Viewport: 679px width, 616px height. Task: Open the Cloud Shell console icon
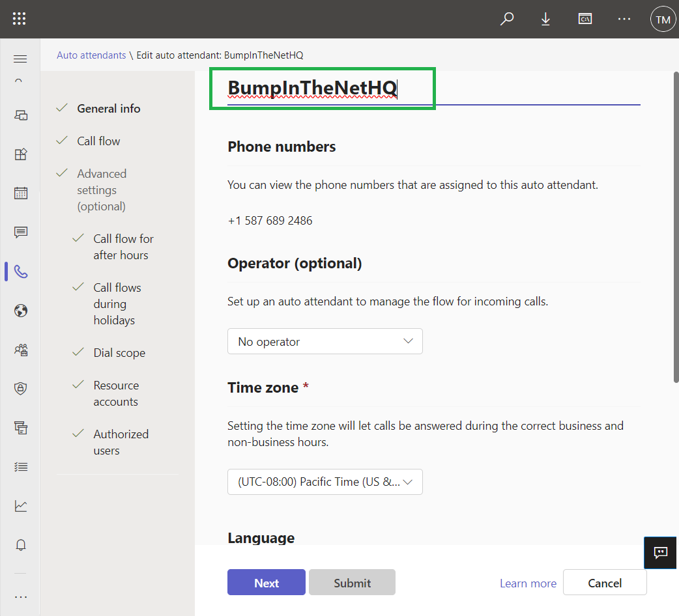pos(585,19)
